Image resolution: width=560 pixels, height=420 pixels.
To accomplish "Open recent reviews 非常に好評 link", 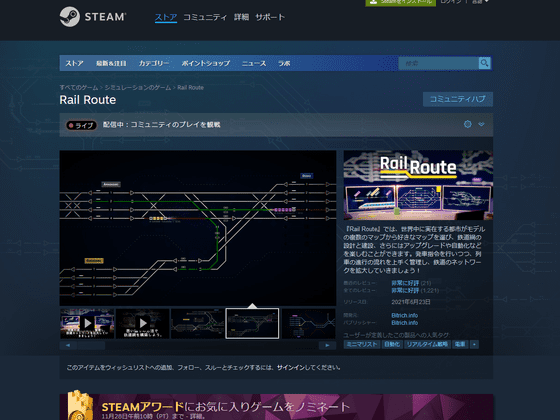I will tap(405, 283).
